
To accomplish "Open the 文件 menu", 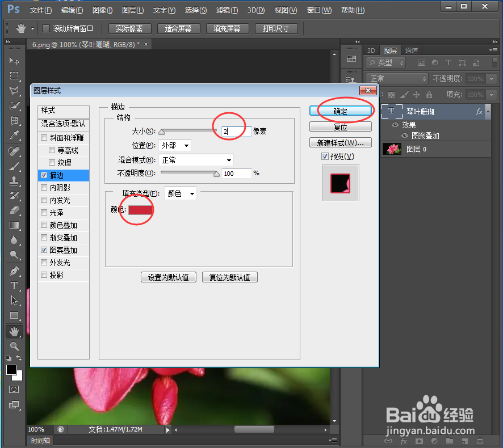I will (x=41, y=10).
